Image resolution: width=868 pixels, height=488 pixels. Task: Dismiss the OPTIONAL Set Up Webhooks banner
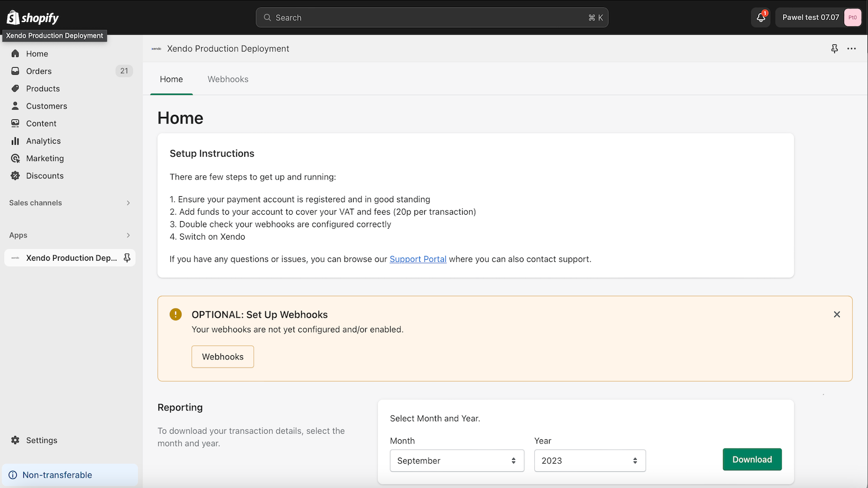837,314
